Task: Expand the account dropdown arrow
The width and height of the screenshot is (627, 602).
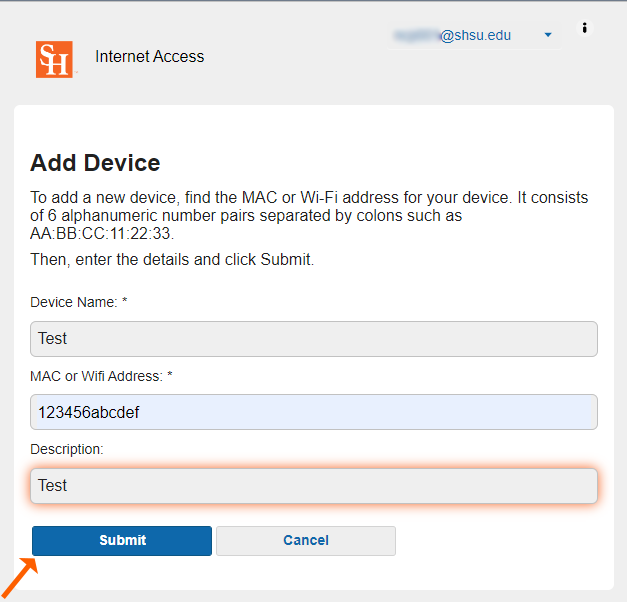Action: (x=548, y=35)
